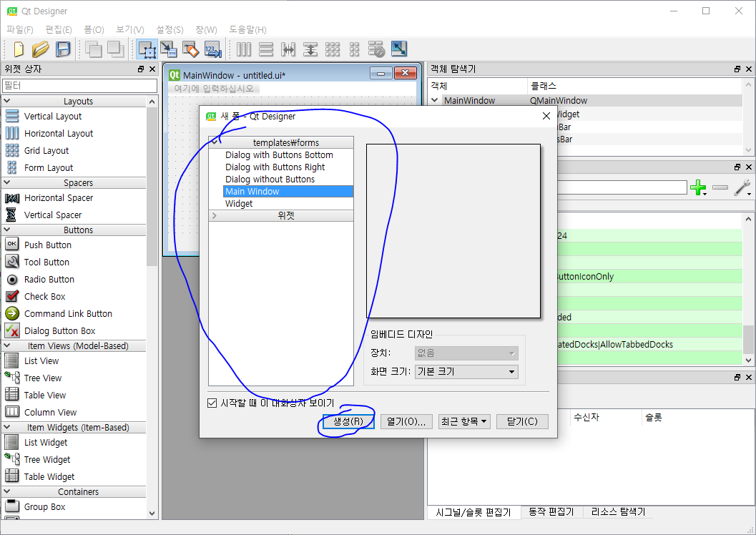Select the Edit Tab Order mode icon
The image size is (756, 535).
212,49
